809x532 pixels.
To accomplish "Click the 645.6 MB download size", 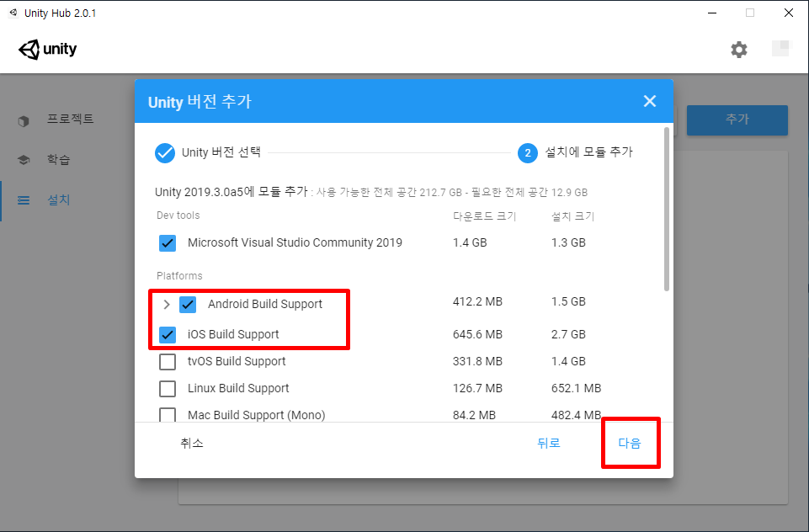I will (477, 334).
